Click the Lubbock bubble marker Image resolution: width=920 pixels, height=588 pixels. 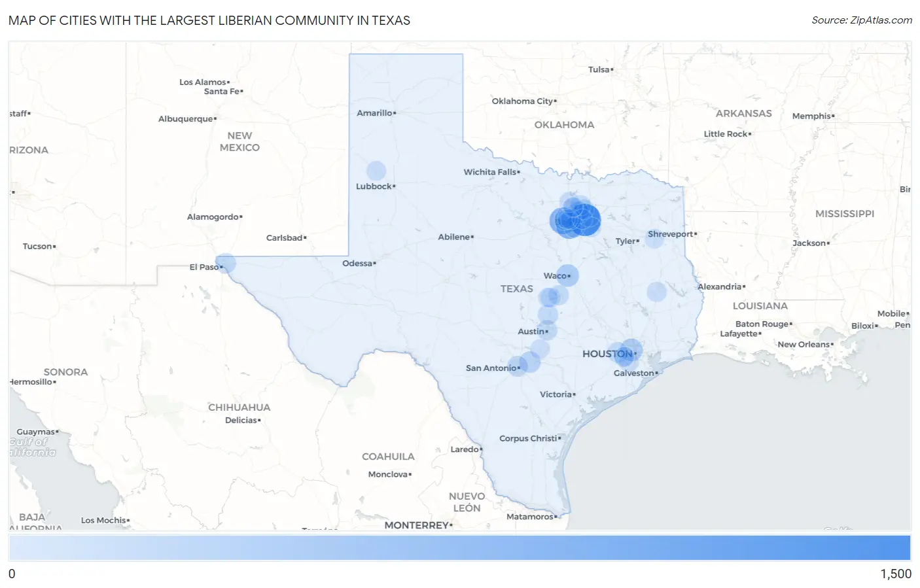[x=376, y=171]
